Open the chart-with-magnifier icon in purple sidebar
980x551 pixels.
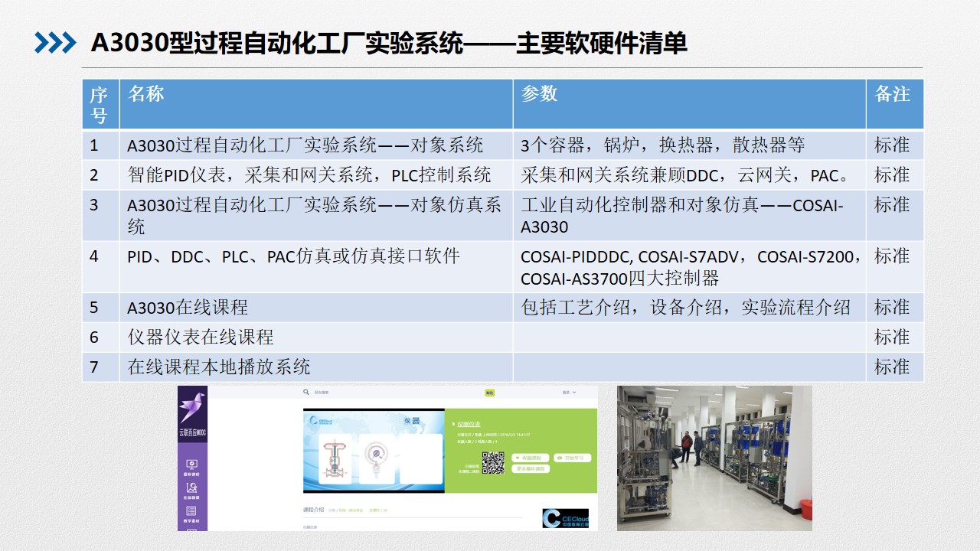click(191, 487)
